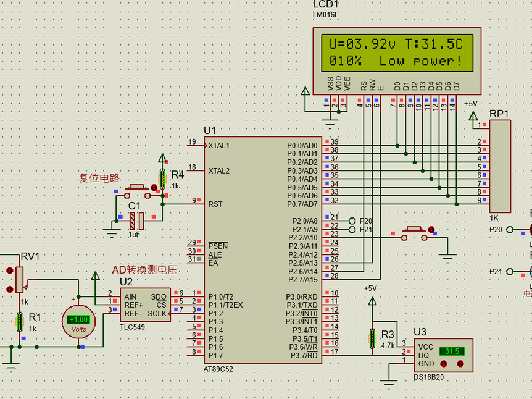Select the power arrow terminal near TLC549 REF+
Image resolution: width=532 pixels, height=399 pixels.
point(95,276)
